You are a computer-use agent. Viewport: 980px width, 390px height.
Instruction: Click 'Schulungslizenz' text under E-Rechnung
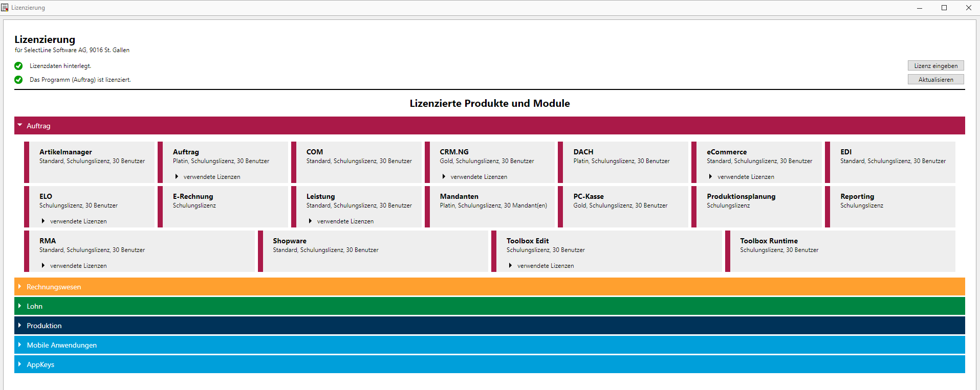tap(194, 205)
